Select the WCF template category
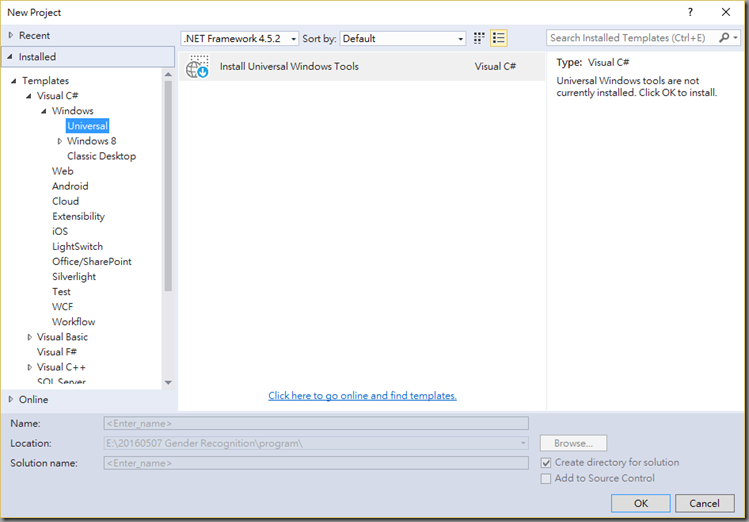749x522 pixels. pos(63,307)
